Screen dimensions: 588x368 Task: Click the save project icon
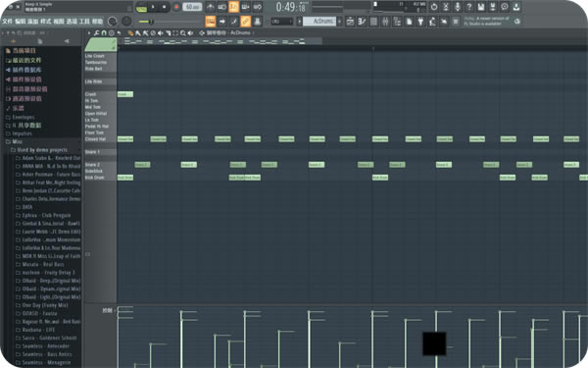coord(481,7)
